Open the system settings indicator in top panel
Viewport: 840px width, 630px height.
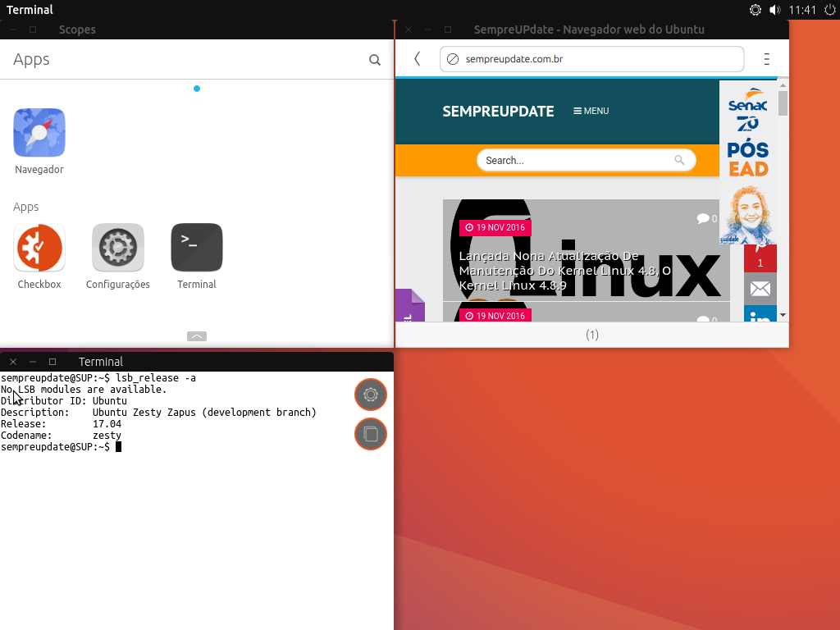tap(756, 10)
